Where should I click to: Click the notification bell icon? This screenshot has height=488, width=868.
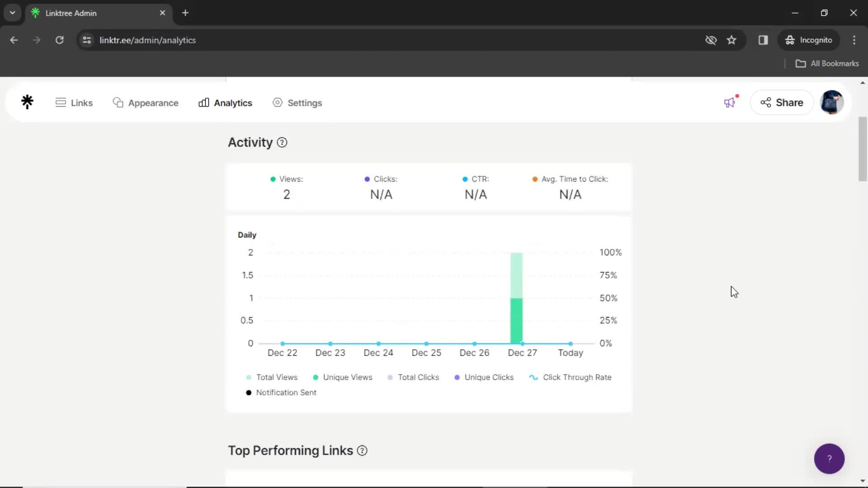(x=730, y=103)
